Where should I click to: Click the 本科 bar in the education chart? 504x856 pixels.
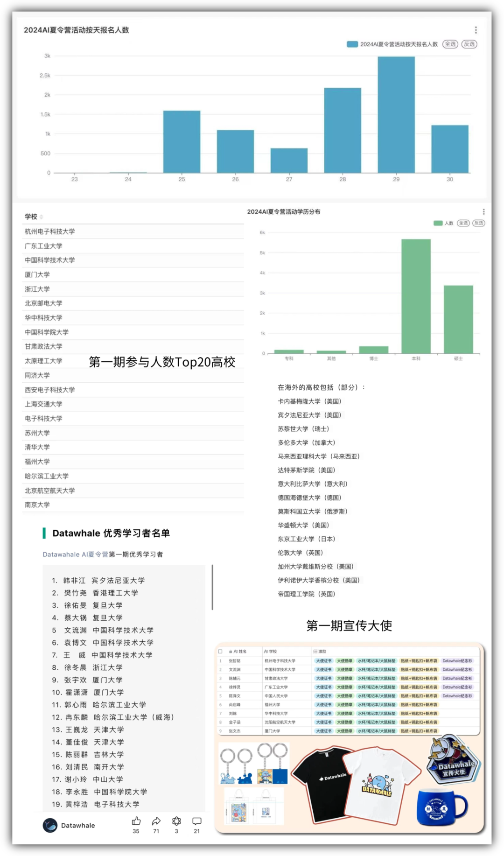(416, 296)
